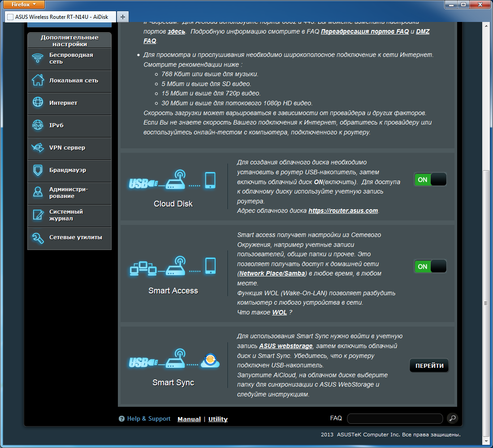Click the Help & Support question mark icon
Screen dimensions: 493x448
point(121,419)
